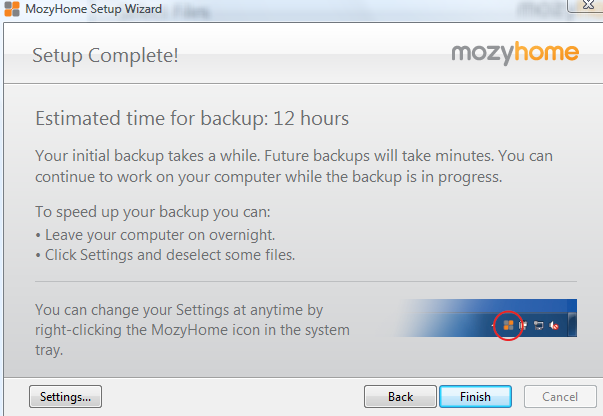Screen dimensions: 603x416
Task: Close the MozyHome Setup Wizard window
Action: click(x=587, y=5)
